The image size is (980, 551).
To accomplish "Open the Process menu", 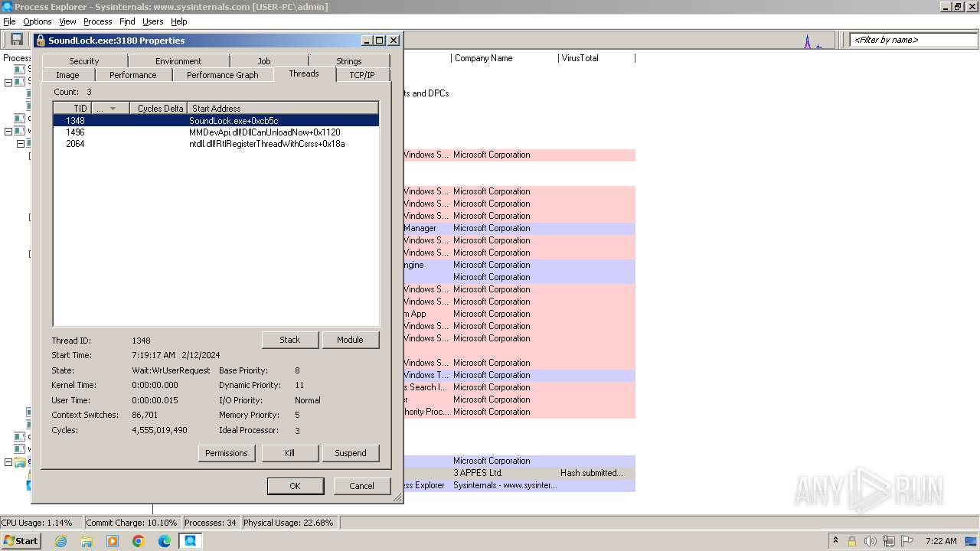I will click(97, 21).
